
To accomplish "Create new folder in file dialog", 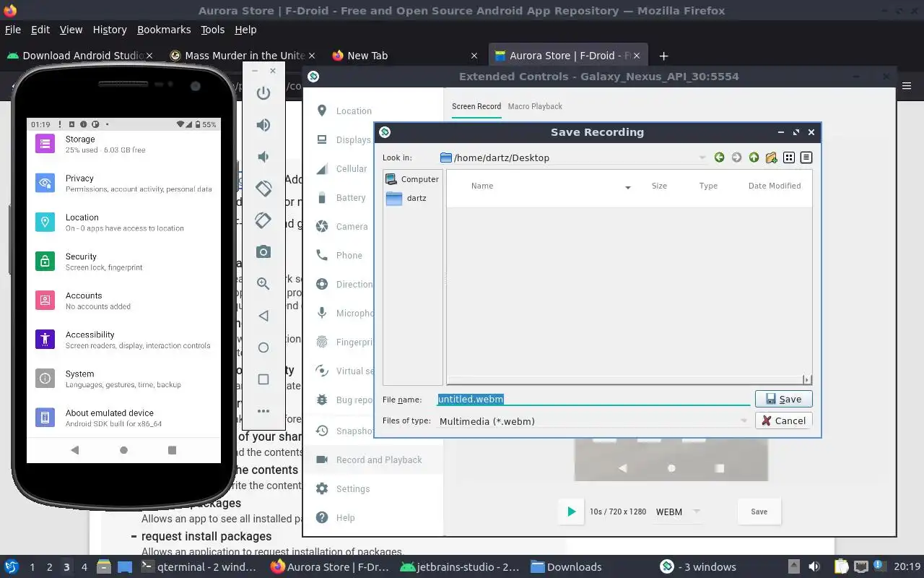I will 771,158.
